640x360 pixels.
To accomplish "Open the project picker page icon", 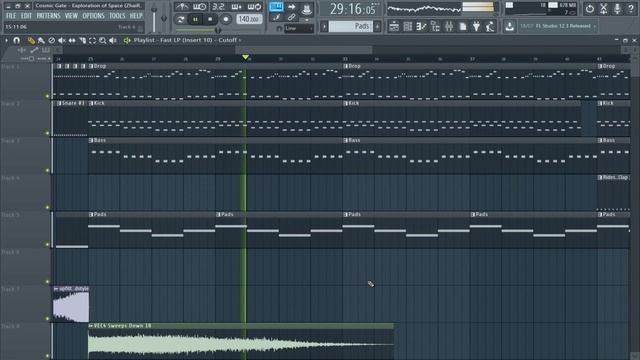I will coord(463,27).
